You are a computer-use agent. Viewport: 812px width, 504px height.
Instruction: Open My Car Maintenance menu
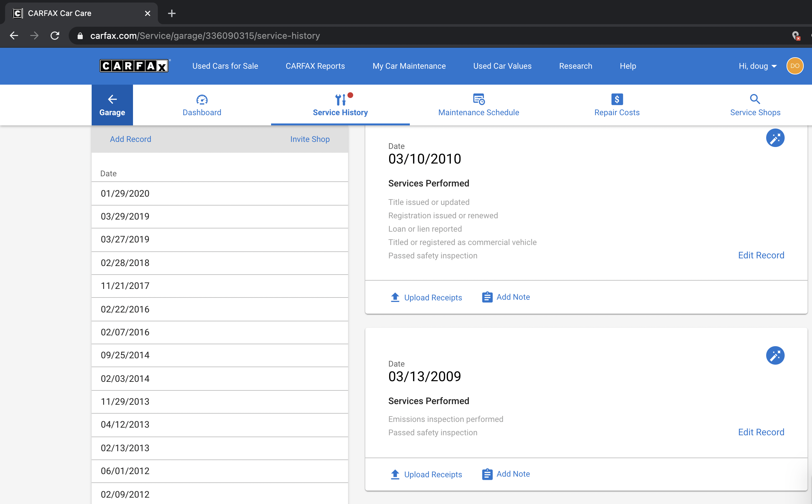pos(409,66)
